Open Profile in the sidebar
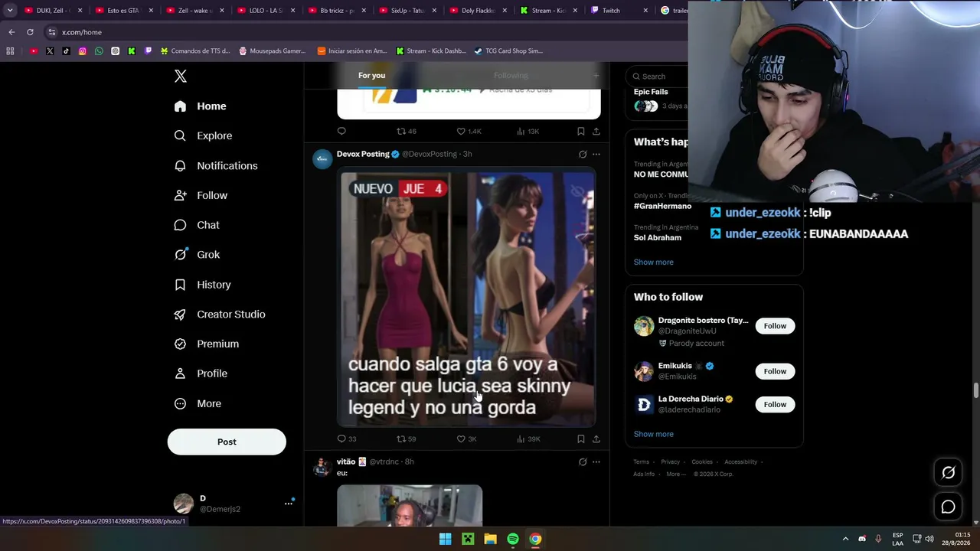Screen dimensions: 980x551 201,373
